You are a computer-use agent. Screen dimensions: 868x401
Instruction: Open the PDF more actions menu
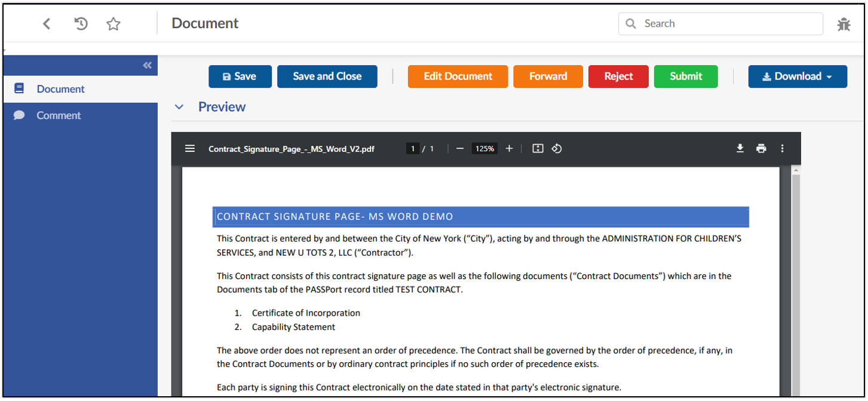point(783,149)
